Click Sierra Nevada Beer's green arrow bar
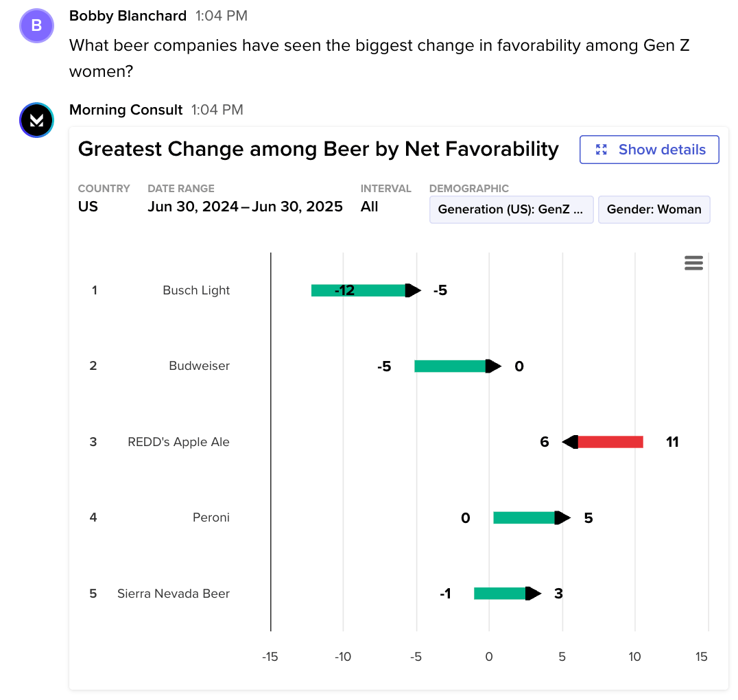The width and height of the screenshot is (738, 700). point(501,594)
